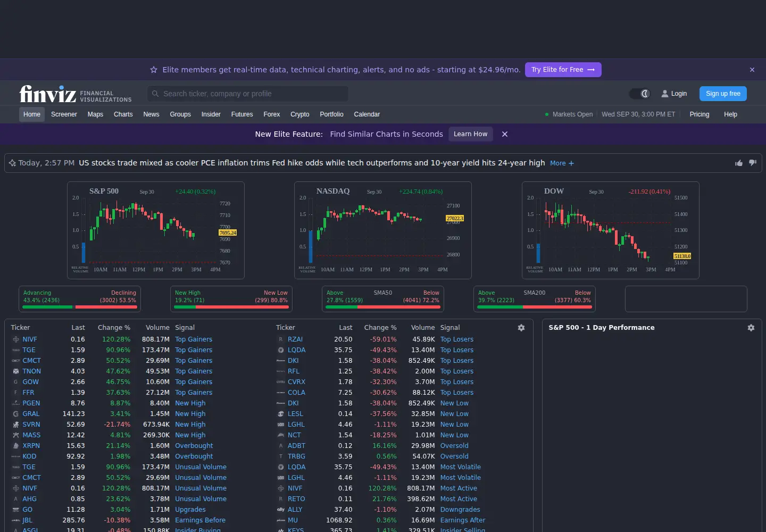The height and width of the screenshot is (532, 766).
Task: Click Most Active signal for RETO
Action: click(x=459, y=499)
